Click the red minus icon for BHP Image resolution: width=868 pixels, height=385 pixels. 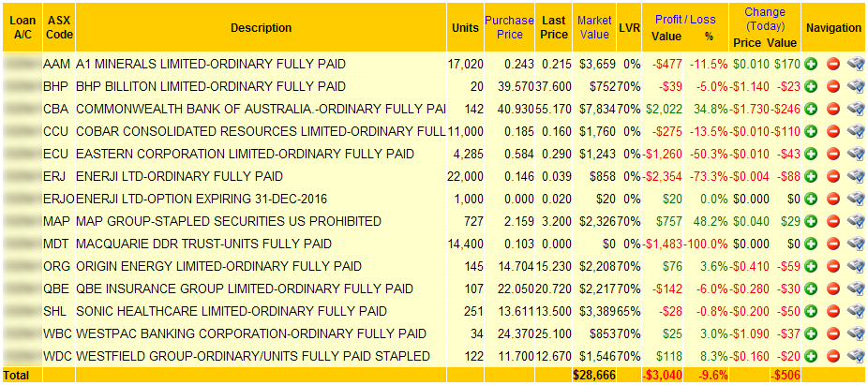(833, 86)
